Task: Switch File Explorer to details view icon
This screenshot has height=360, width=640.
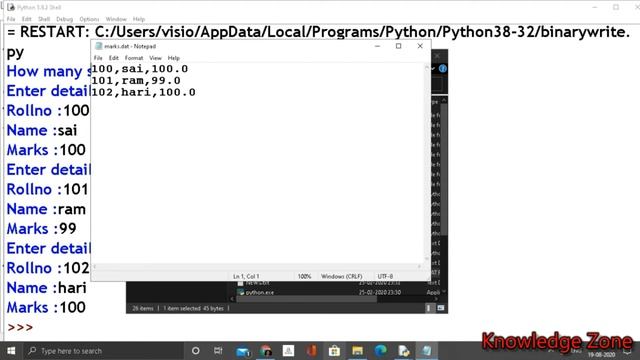Action: point(429,308)
